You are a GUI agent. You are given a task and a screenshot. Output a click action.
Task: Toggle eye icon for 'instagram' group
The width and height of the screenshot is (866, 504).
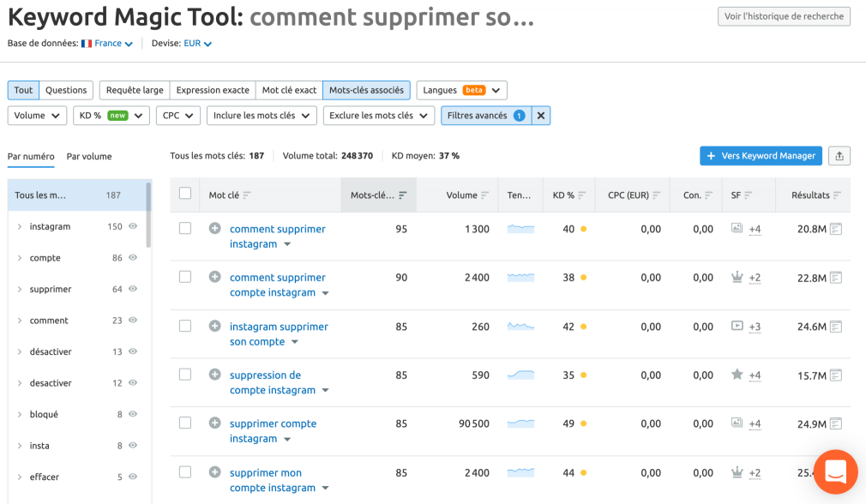tap(133, 225)
